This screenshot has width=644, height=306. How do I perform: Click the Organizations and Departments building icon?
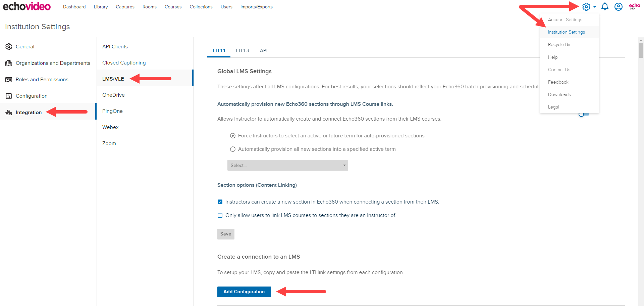(9, 63)
